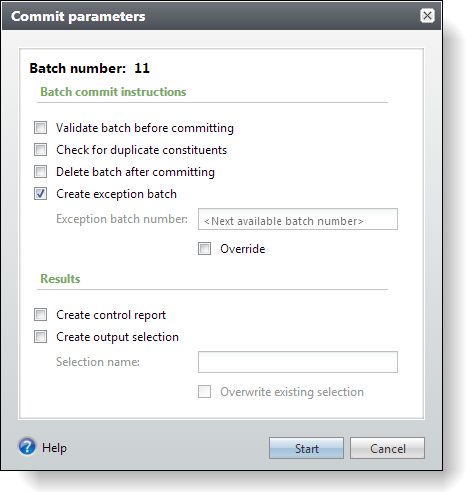Check Create output selection
466x492 pixels.
41,337
